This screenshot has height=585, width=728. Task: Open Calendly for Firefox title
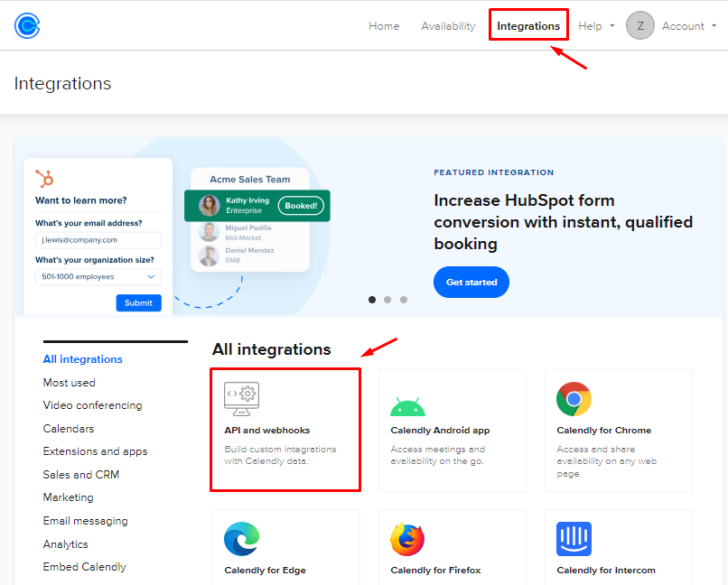coord(435,570)
